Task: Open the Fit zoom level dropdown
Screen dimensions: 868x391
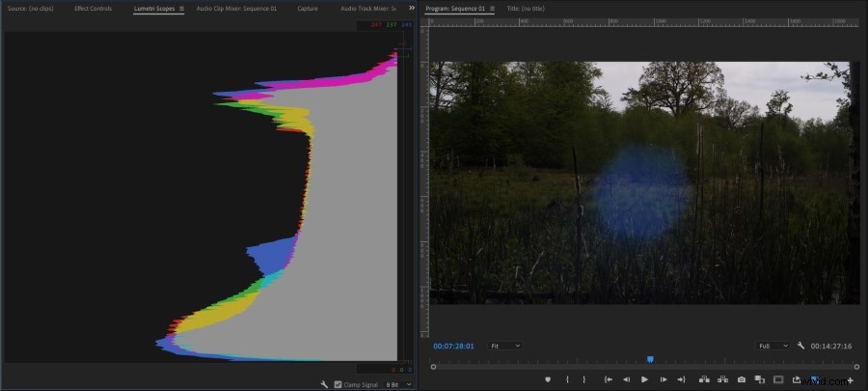Action: click(x=505, y=346)
